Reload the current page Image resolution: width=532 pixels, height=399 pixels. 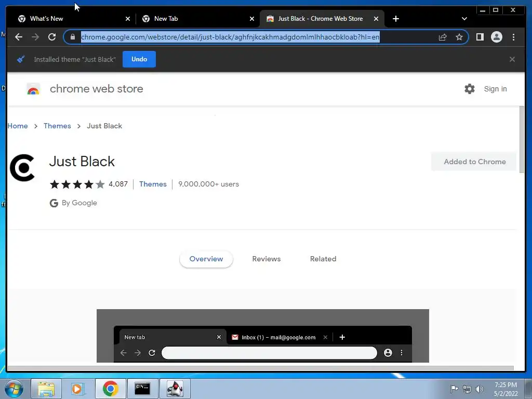pos(52,37)
